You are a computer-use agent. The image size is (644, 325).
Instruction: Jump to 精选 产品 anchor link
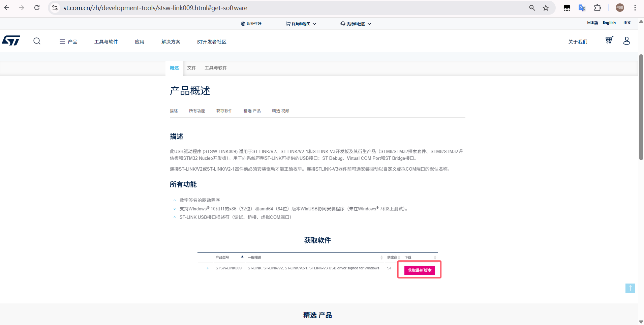252,111
